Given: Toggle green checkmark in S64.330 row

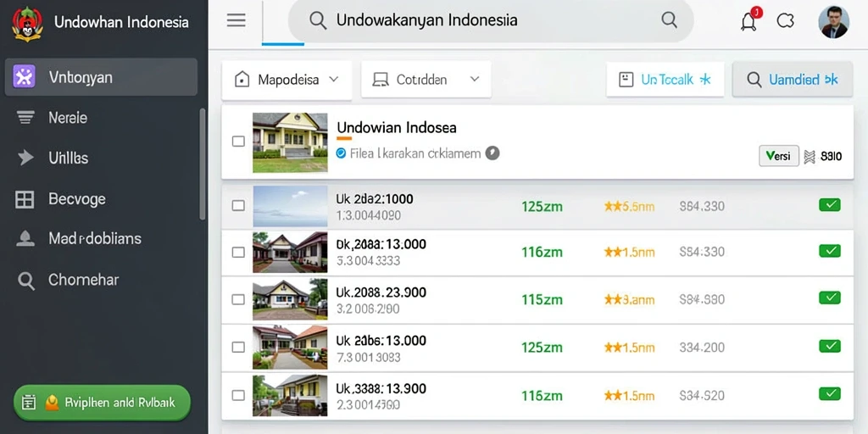Looking at the screenshot, I should 829,205.
